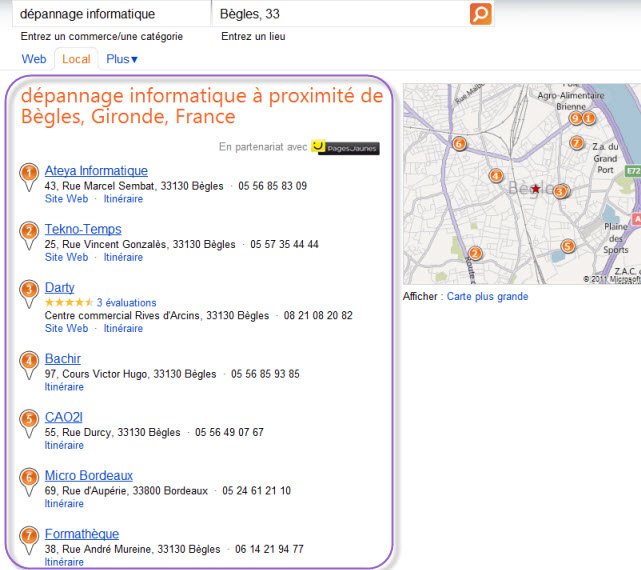Select map marker 2 on the map

click(x=475, y=254)
